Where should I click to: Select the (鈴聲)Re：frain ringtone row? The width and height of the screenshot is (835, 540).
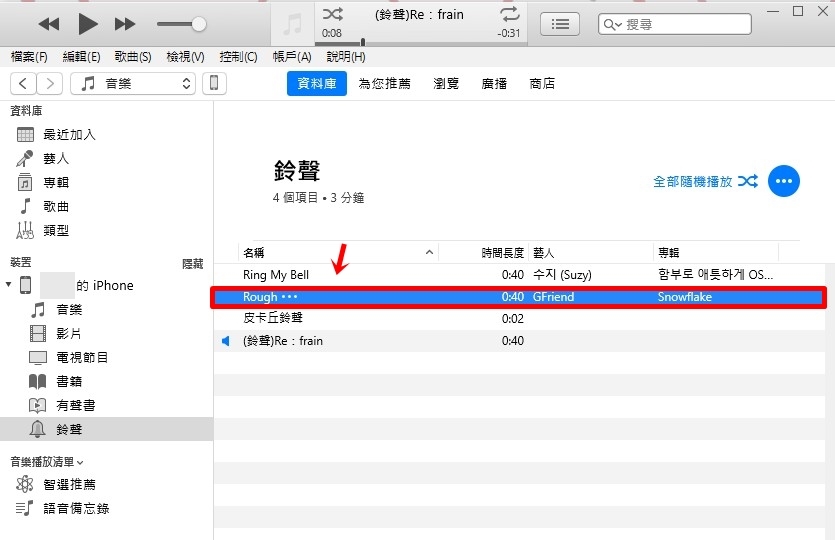point(519,341)
